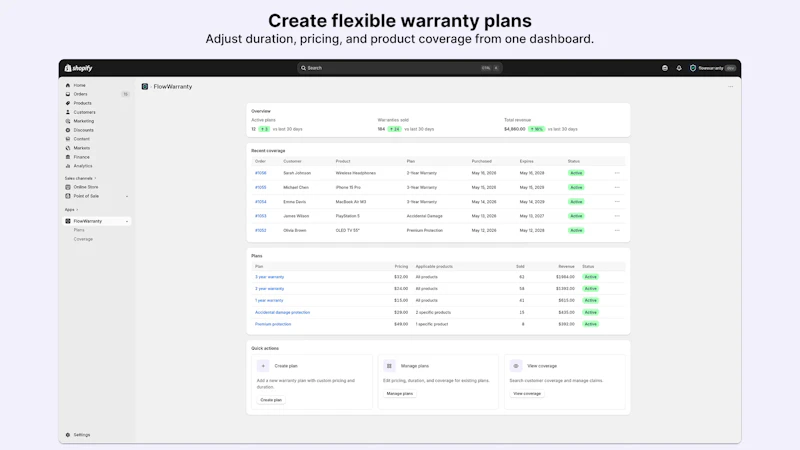The height and width of the screenshot is (450, 800).
Task: Open order #1052 link
Action: pyautogui.click(x=261, y=230)
